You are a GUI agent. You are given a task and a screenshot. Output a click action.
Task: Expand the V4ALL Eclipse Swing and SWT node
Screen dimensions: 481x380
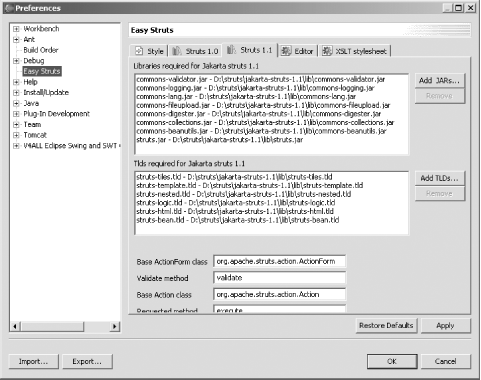pyautogui.click(x=16, y=146)
